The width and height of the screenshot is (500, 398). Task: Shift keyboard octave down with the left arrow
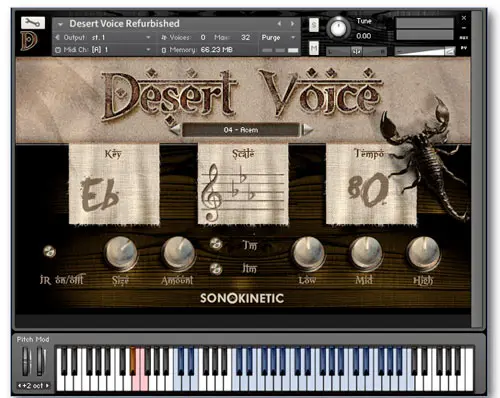tap(19, 385)
